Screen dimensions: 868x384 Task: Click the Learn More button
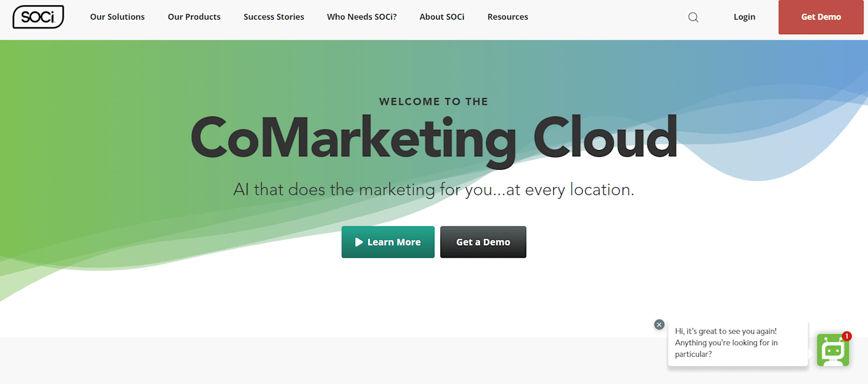click(x=388, y=242)
